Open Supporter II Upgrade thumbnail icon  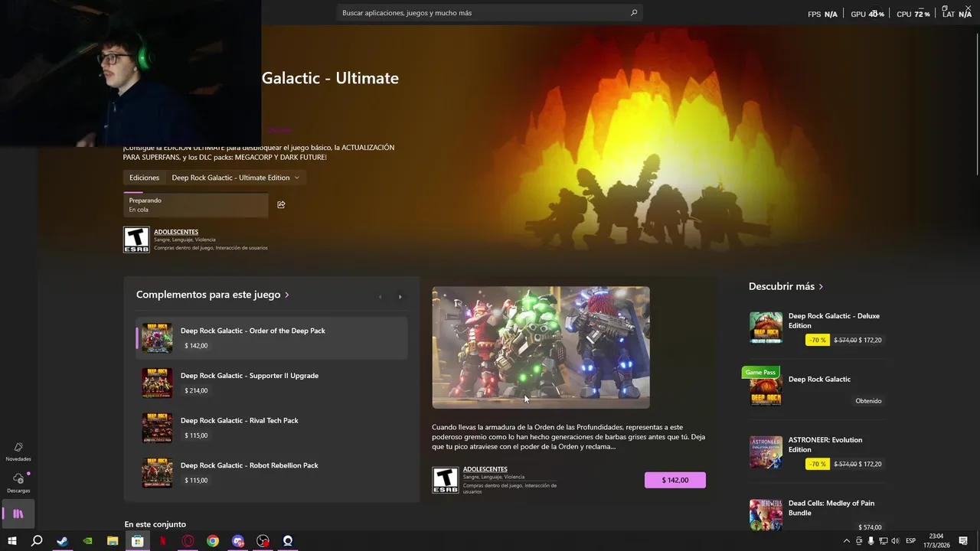[x=157, y=383]
